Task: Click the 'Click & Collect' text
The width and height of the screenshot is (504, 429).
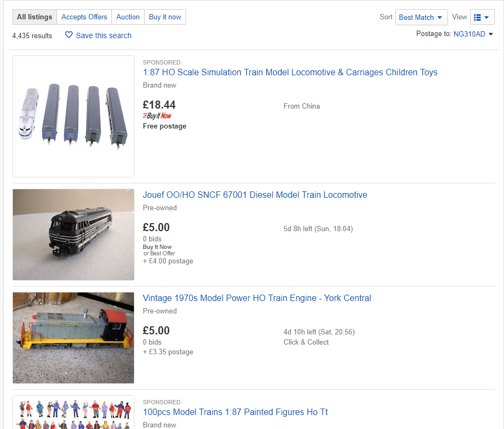Action: 306,342
